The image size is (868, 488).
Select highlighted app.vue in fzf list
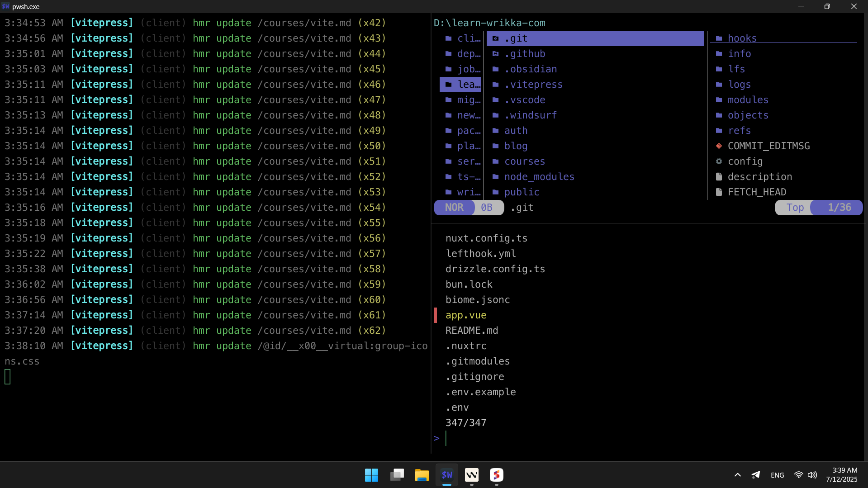pos(466,315)
